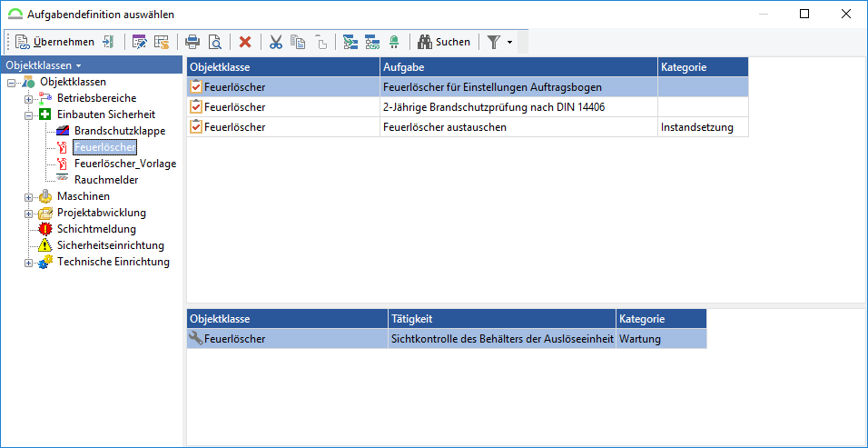
Task: Click the table layout icon in toolbar
Action: click(x=161, y=42)
